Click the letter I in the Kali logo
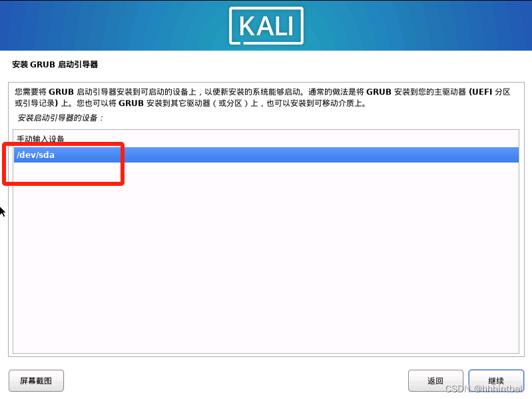Viewport: 532px width, 399px height. (x=291, y=27)
